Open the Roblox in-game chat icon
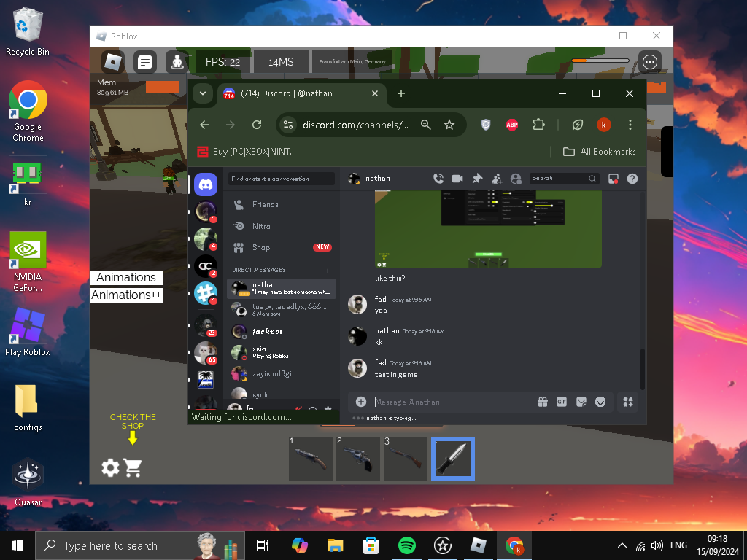The image size is (747, 560). 145,62
